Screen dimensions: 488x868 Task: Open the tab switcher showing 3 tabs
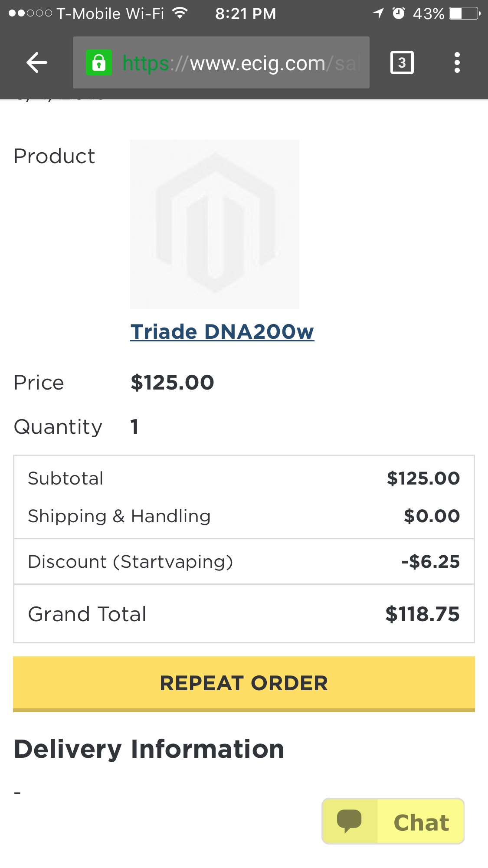click(x=402, y=63)
